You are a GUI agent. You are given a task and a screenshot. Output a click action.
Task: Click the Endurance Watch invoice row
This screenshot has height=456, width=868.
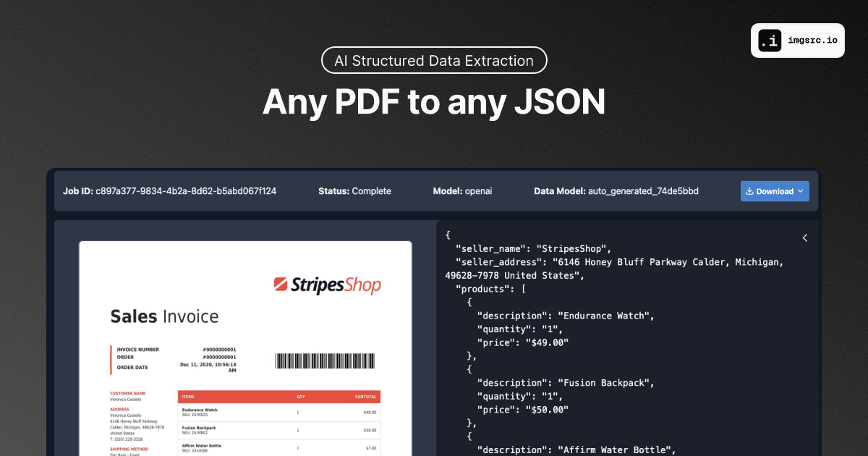point(279,412)
